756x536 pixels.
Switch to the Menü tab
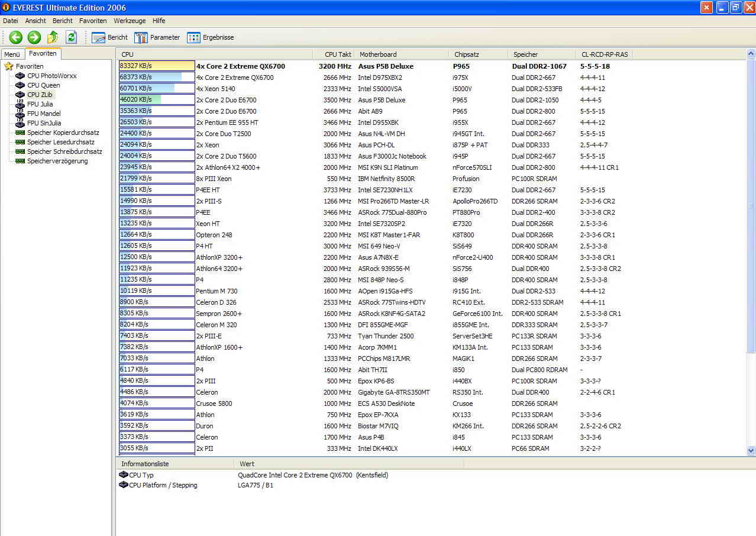tap(12, 54)
